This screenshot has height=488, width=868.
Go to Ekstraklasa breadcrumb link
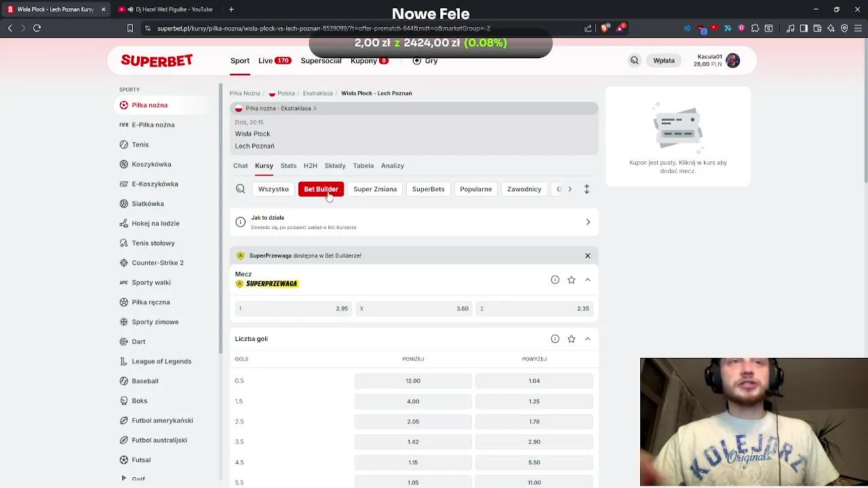click(x=317, y=94)
